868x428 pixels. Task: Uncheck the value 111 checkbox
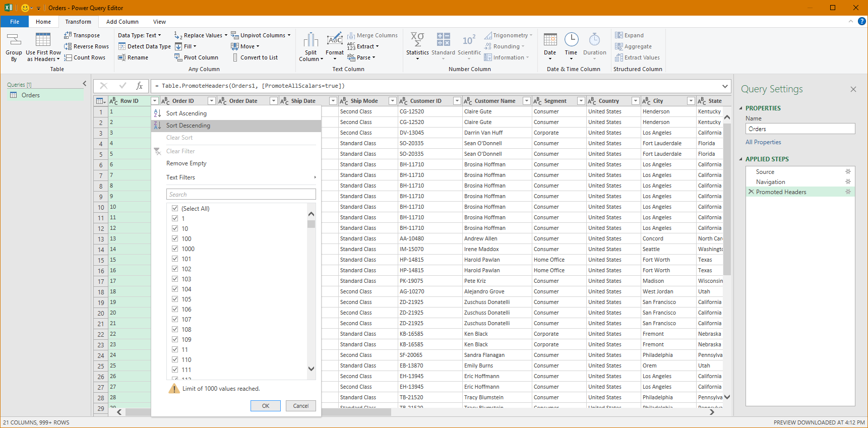(x=175, y=370)
